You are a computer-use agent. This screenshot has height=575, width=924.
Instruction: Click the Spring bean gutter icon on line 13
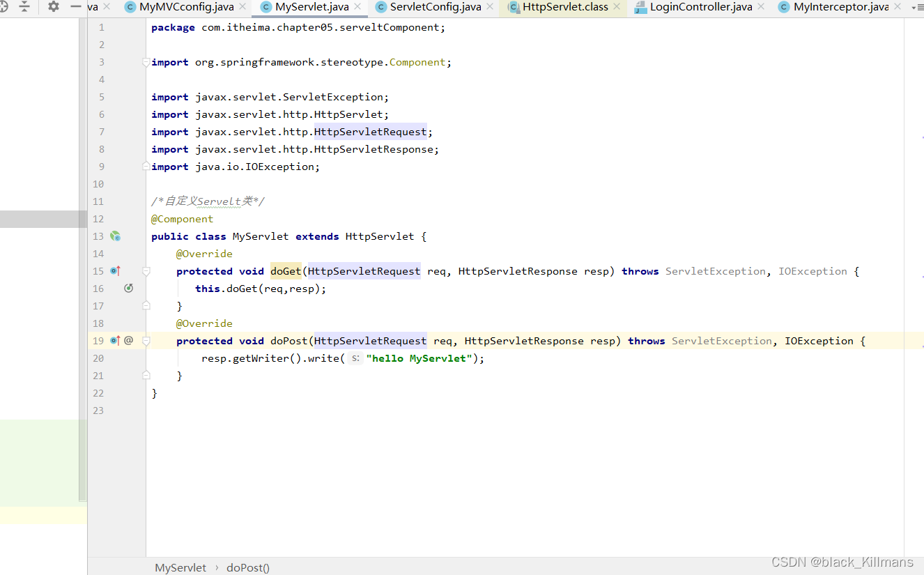coord(115,236)
